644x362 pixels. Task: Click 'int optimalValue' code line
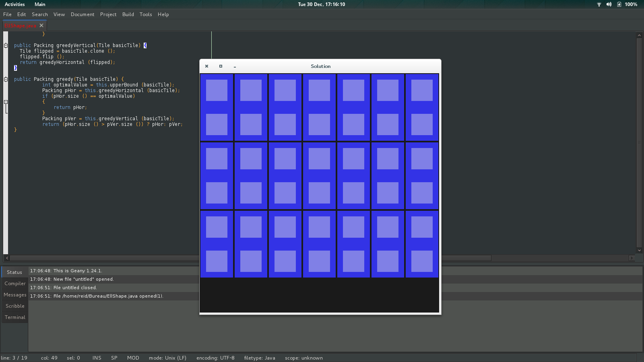click(x=108, y=85)
